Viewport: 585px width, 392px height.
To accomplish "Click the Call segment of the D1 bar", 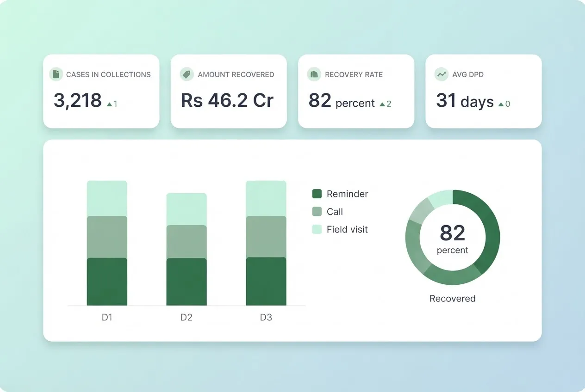I will [107, 237].
